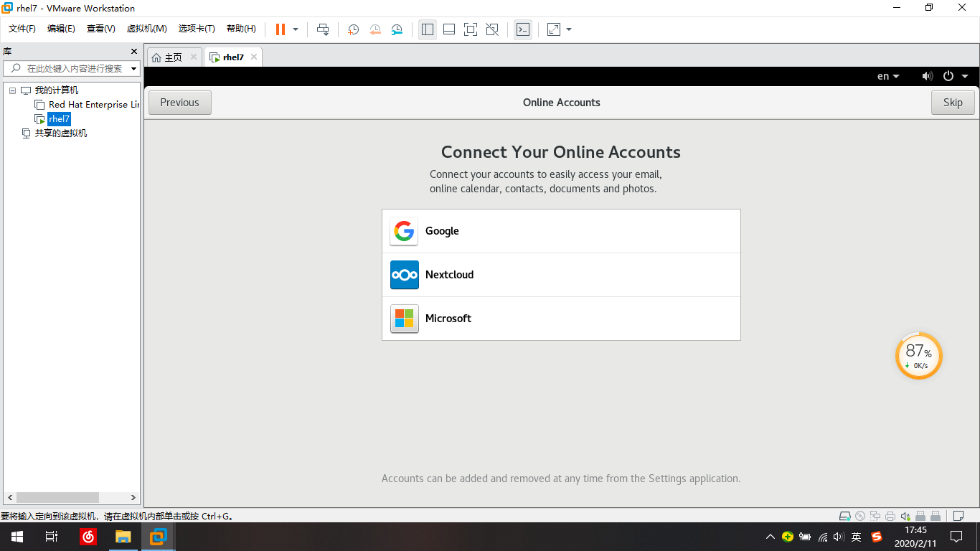Screen dimensions: 980x551
Task: Click the CD/DVD device status icon
Action: [x=860, y=516]
